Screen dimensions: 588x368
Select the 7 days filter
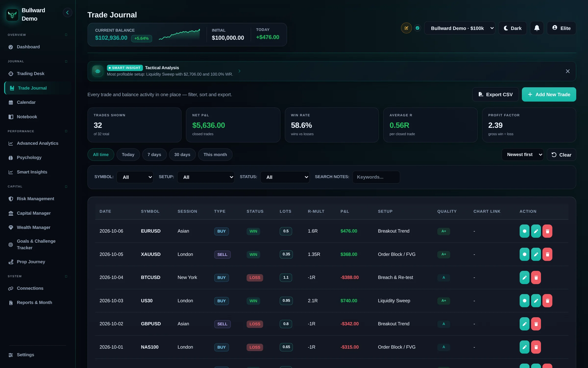[154, 155]
